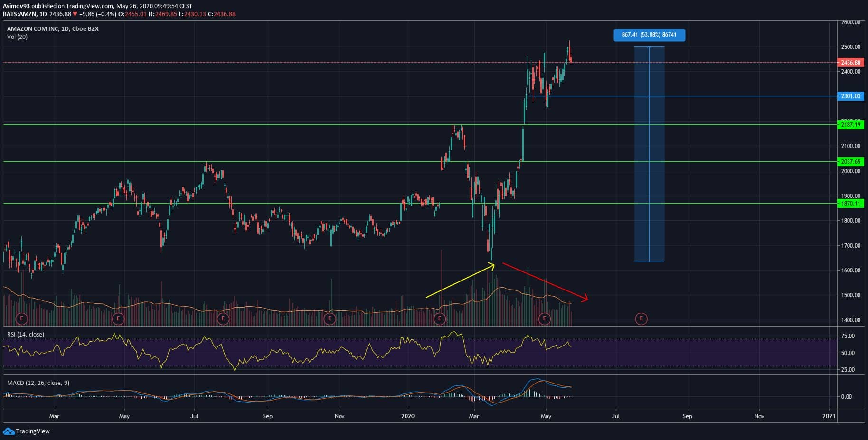This screenshot has height=440, width=868.
Task: Select the green 2187.19 level label
Action: click(x=850, y=125)
